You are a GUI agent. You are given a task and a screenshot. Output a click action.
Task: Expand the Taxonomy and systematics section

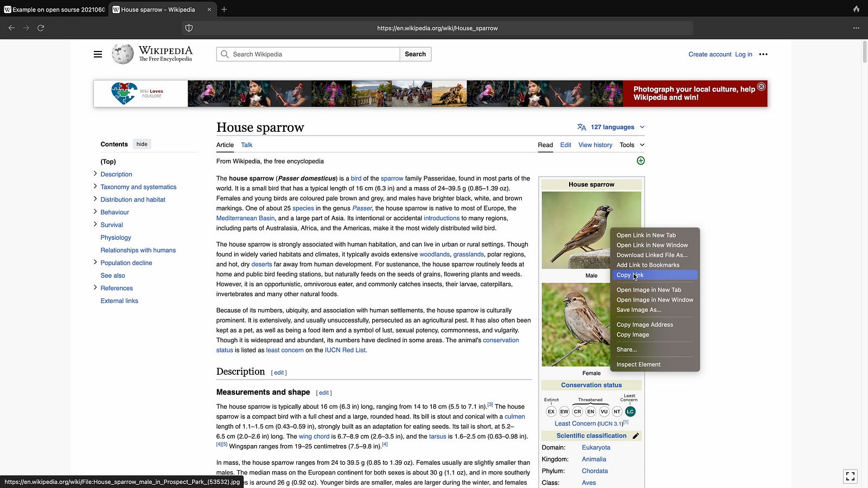click(95, 187)
